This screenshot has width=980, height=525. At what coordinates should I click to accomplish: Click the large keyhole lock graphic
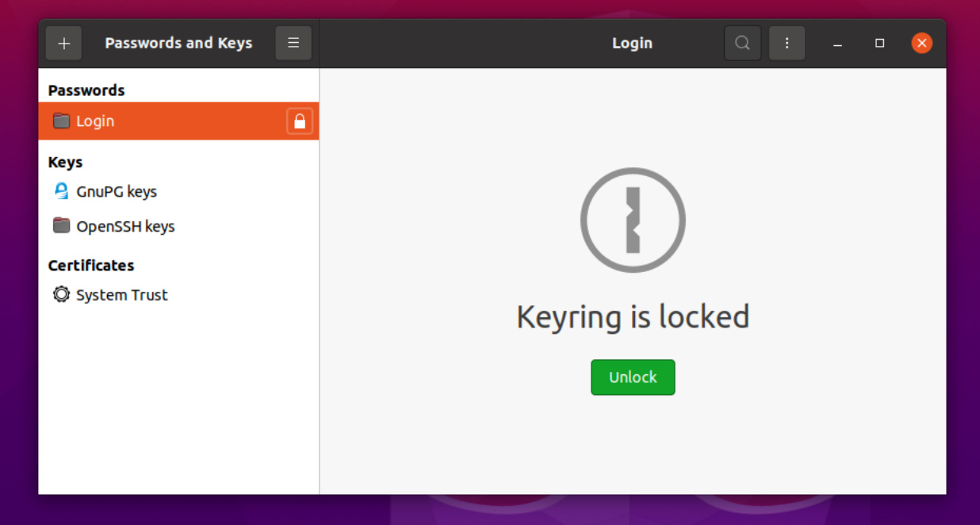point(632,220)
